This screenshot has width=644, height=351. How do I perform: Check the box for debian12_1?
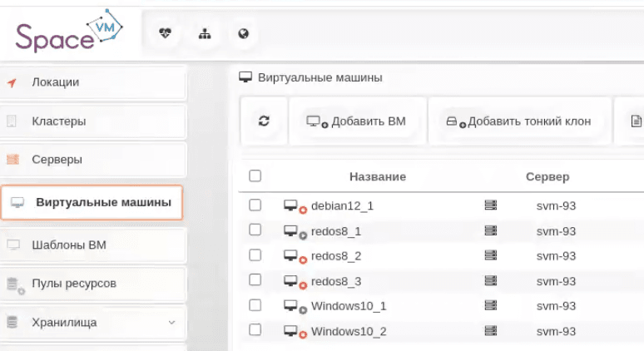coord(255,205)
